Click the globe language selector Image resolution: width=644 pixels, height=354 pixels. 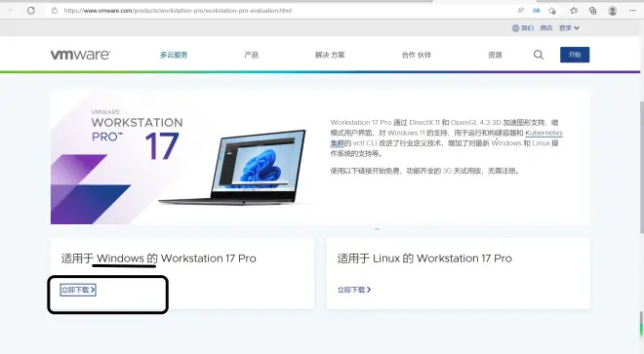522,28
